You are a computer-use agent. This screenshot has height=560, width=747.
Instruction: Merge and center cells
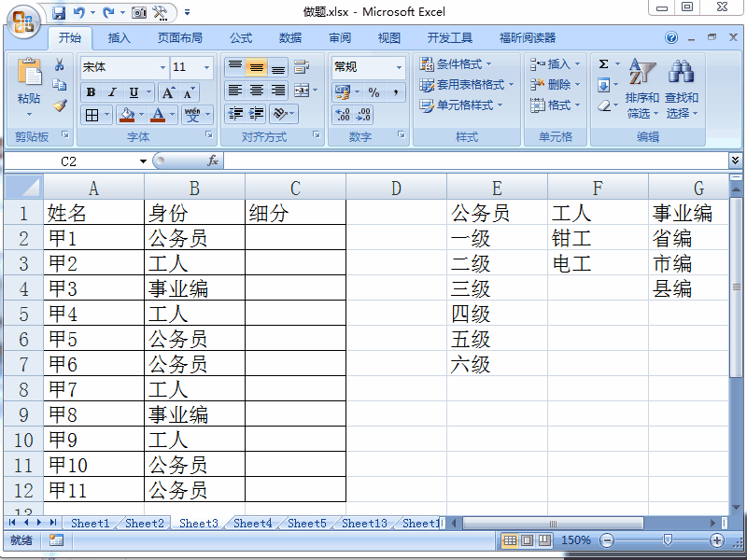(302, 90)
